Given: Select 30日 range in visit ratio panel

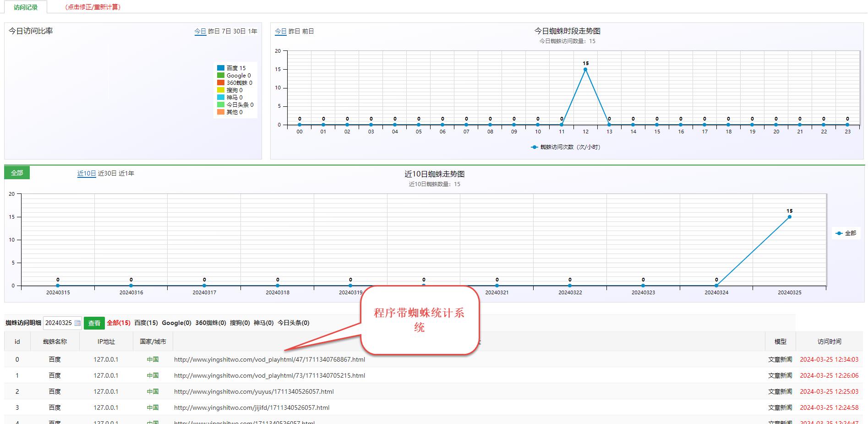Looking at the screenshot, I should (240, 31).
